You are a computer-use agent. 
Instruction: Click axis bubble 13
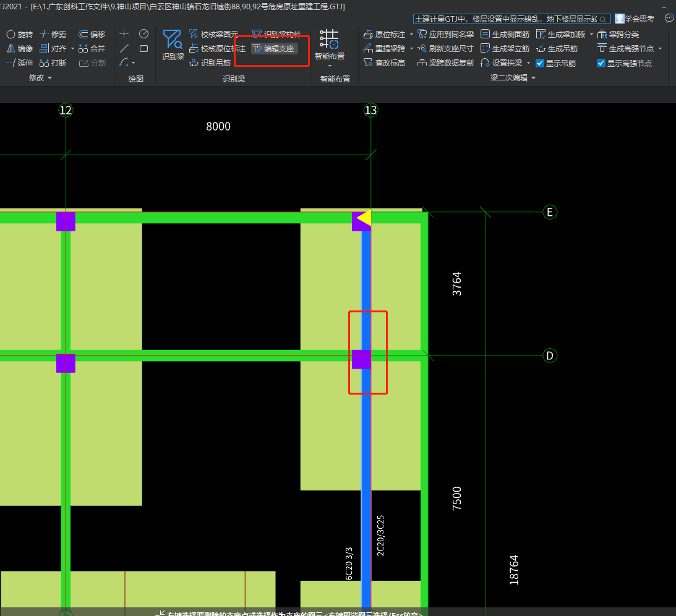(370, 110)
